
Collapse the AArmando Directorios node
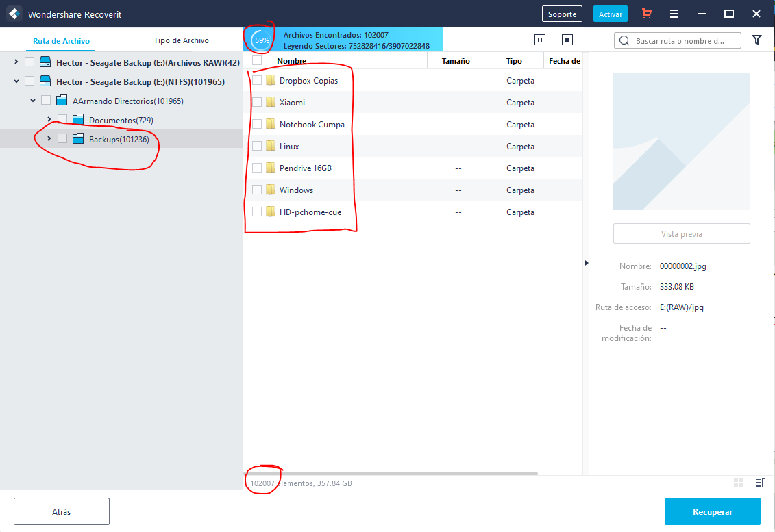pyautogui.click(x=33, y=100)
